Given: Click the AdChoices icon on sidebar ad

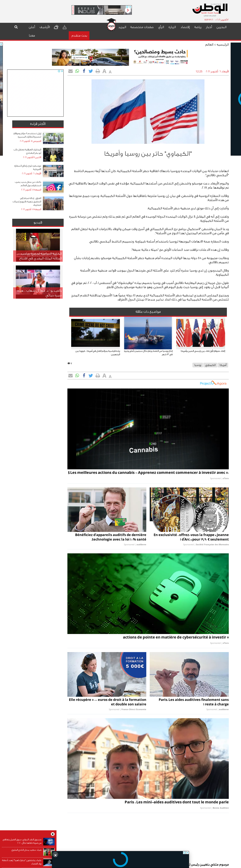Looking at the screenshot, I should pos(59,71).
